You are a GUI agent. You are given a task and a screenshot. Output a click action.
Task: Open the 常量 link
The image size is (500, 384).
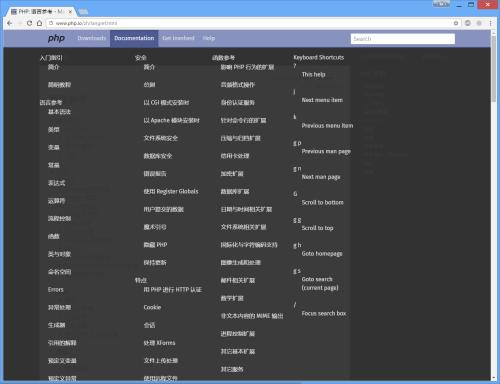[53, 165]
